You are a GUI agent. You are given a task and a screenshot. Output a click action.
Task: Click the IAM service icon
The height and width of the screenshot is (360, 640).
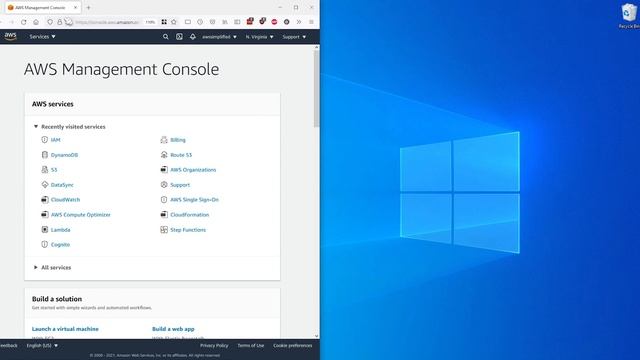point(44,140)
